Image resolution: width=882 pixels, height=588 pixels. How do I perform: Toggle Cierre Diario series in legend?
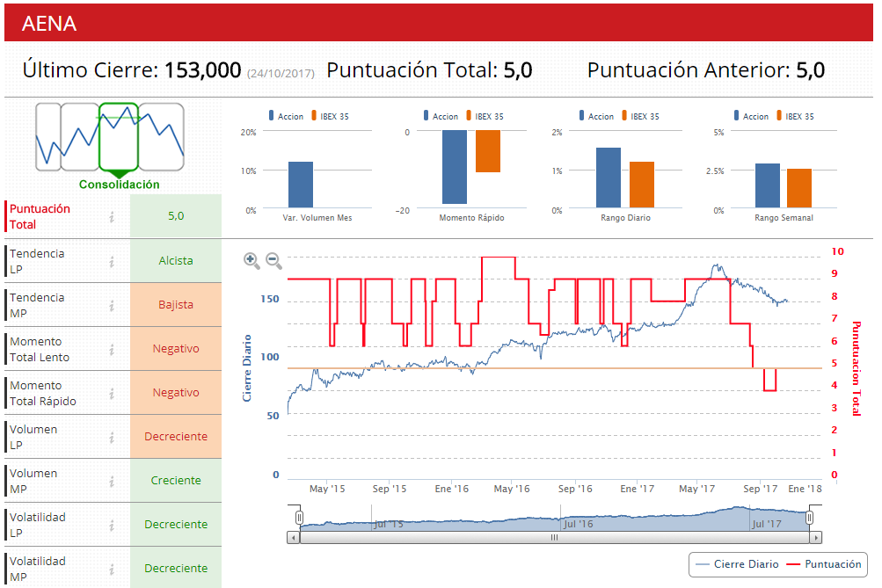737,563
